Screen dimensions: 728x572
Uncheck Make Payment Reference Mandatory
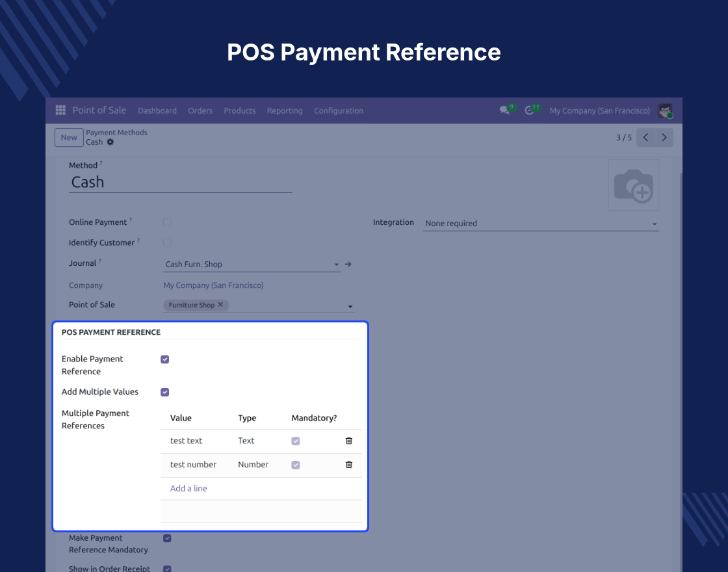click(x=167, y=538)
